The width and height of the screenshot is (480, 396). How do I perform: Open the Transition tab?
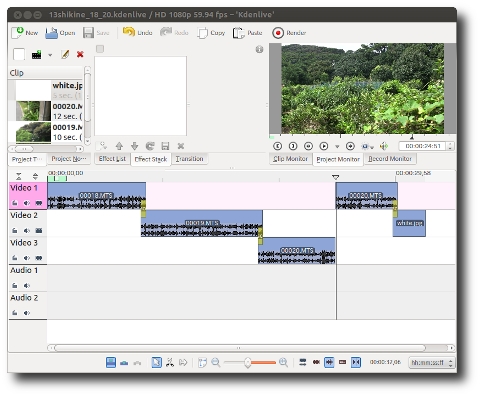click(x=189, y=159)
